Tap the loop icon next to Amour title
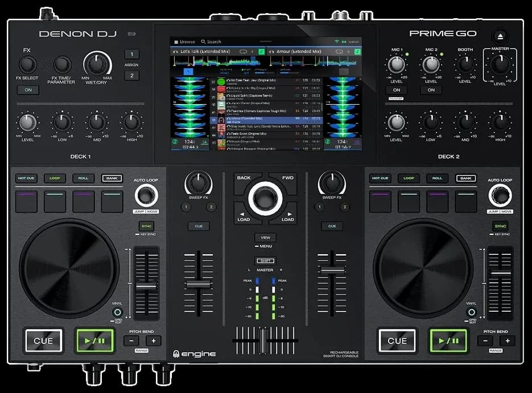 [x=339, y=52]
